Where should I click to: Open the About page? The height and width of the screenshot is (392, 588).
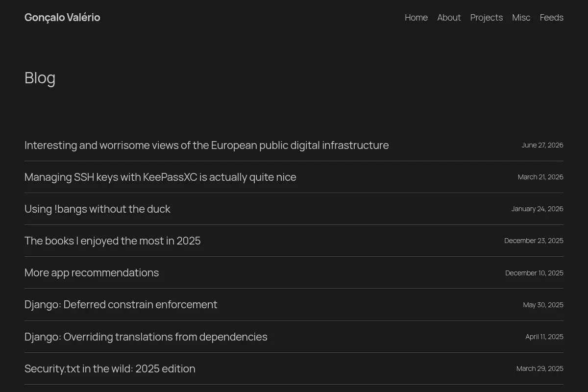click(x=449, y=18)
